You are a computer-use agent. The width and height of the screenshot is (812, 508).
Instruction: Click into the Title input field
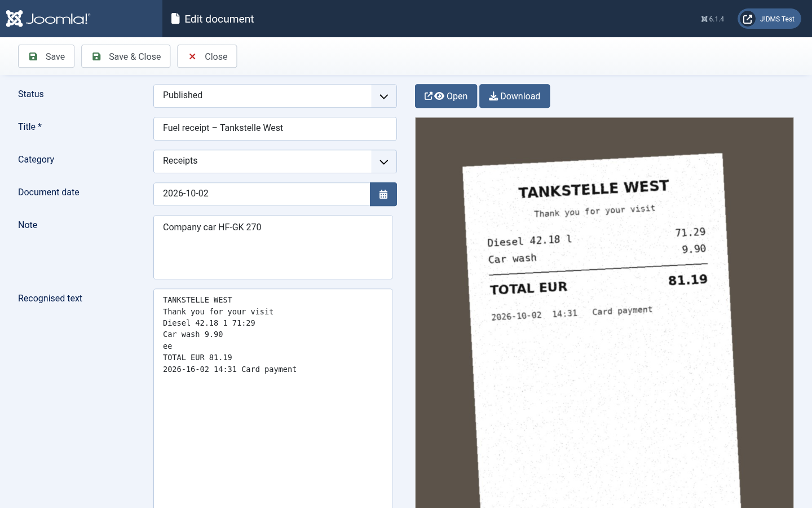coord(275,129)
